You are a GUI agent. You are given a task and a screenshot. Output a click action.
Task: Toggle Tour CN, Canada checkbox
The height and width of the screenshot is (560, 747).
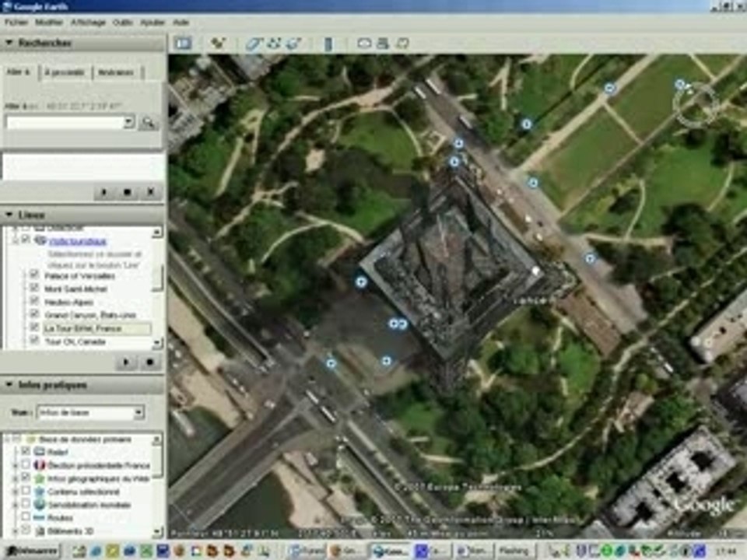[33, 341]
